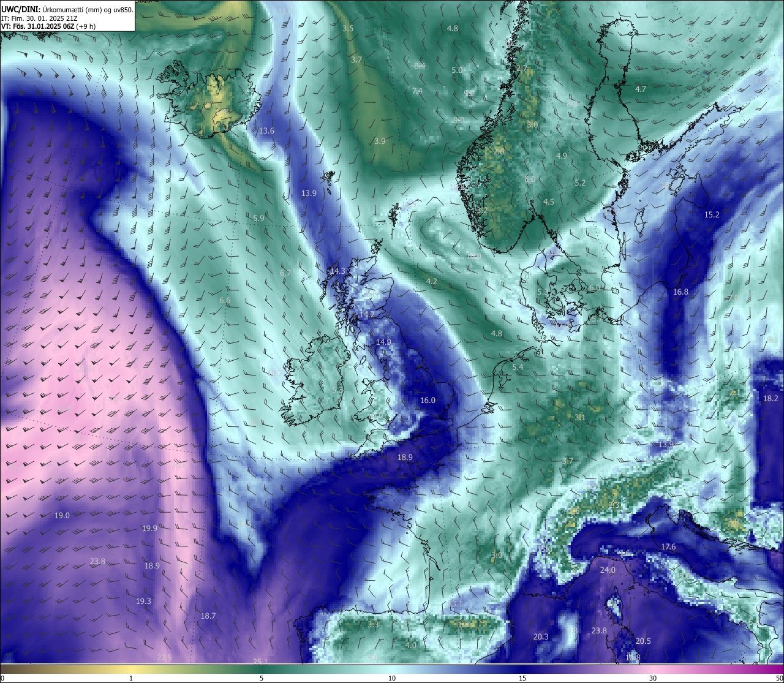Click the 30 tick label on the color scale
This screenshot has width=784, height=683.
[653, 678]
